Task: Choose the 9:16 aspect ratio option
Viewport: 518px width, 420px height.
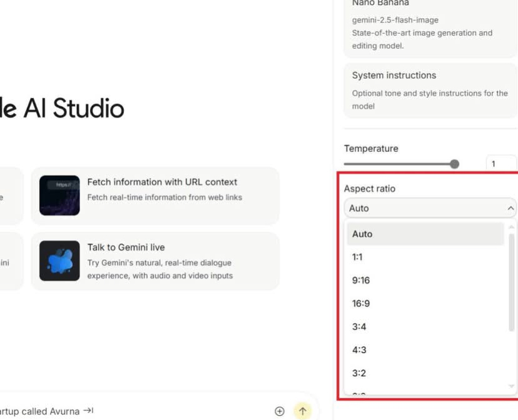Action: click(425, 281)
